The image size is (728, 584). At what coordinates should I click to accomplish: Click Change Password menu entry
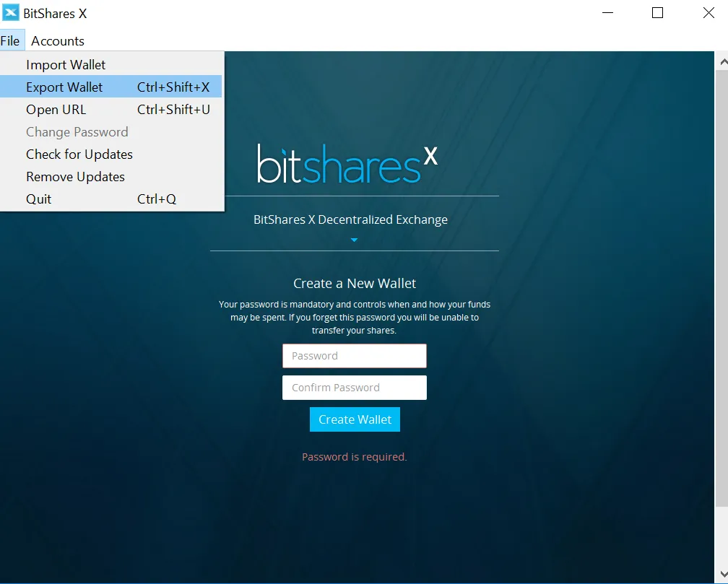(111, 132)
